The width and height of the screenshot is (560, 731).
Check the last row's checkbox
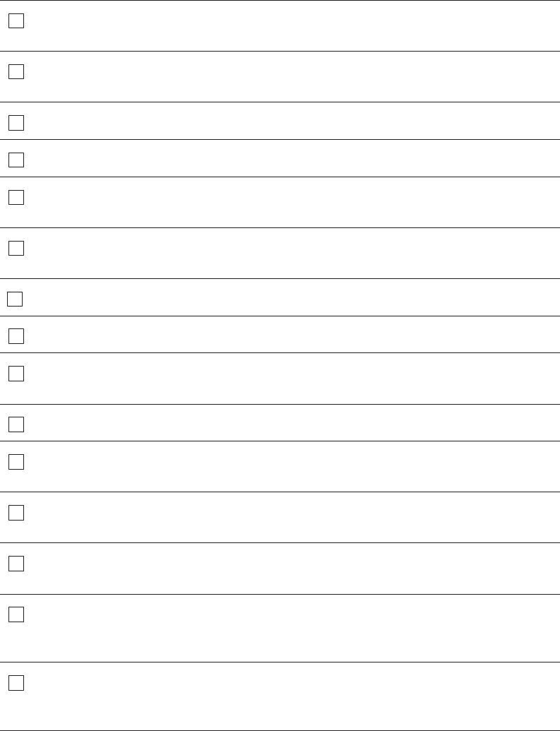pos(16,683)
